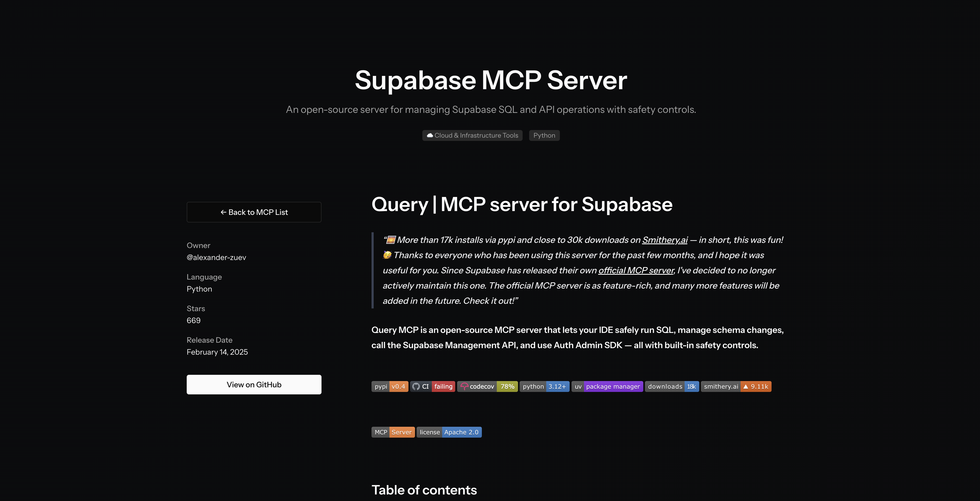Click the owner name @alexander-zuev
The width and height of the screenshot is (980, 501).
coord(216,257)
